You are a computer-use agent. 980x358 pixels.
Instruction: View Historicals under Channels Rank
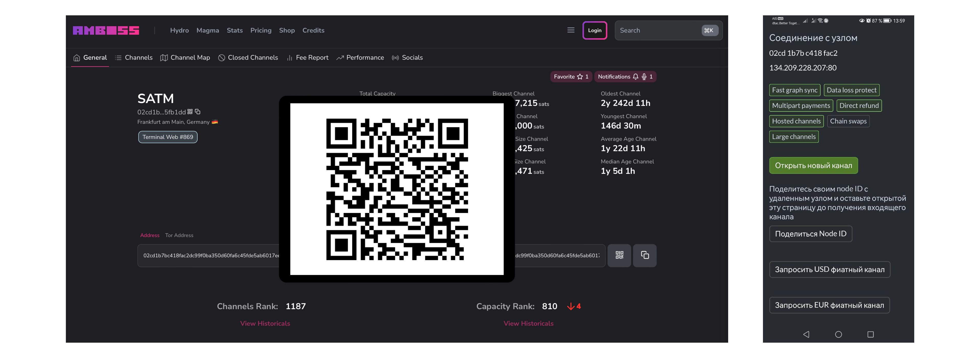(265, 323)
